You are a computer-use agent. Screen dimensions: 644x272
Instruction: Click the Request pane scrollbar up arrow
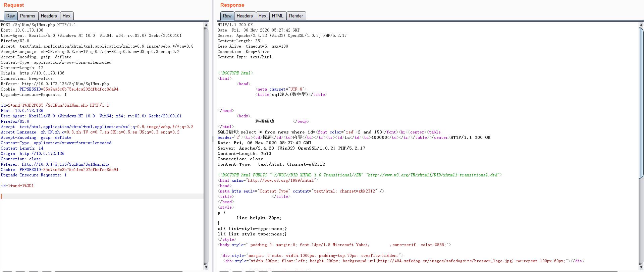point(206,25)
